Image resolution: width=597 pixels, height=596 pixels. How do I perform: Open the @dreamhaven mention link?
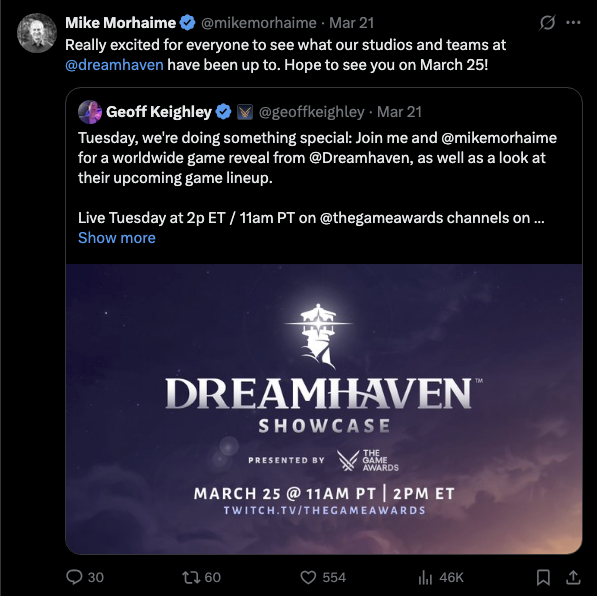click(x=114, y=65)
